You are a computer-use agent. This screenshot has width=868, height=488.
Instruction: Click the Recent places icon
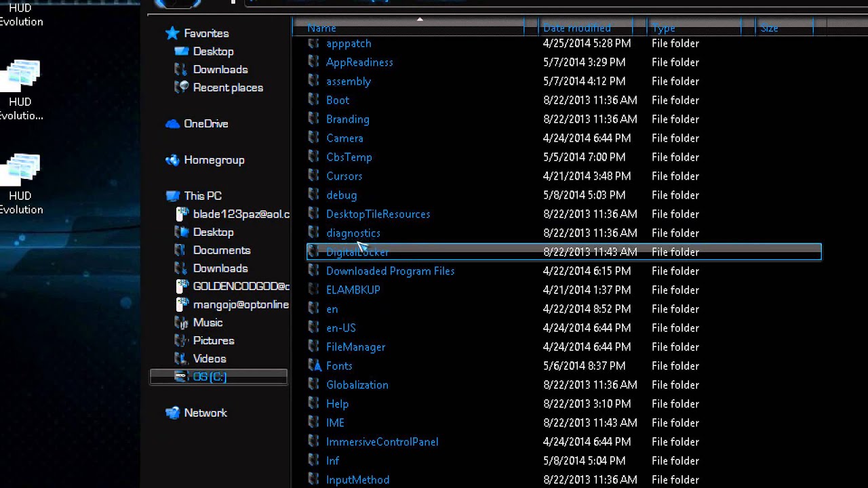[x=181, y=87]
